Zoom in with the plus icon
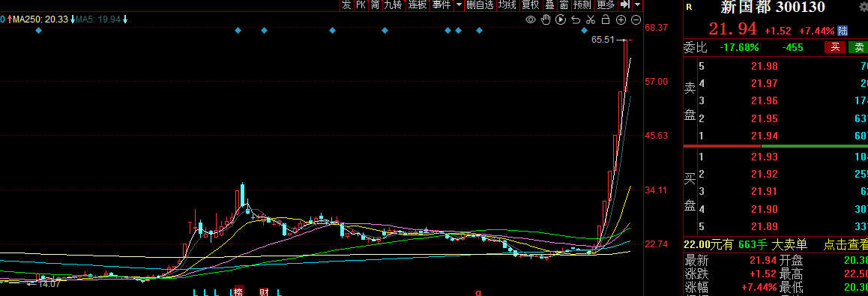Screen dimensions: 868x296 click(x=621, y=20)
